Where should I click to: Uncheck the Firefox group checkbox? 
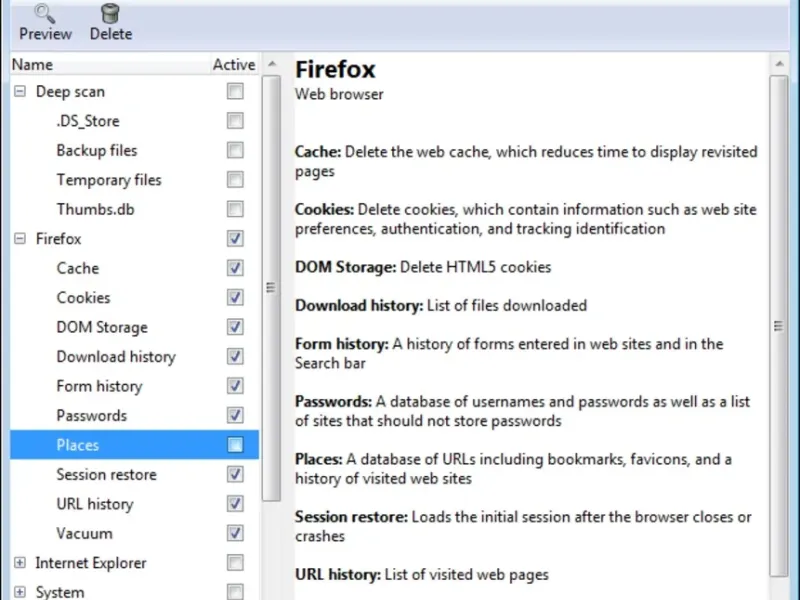(x=235, y=239)
